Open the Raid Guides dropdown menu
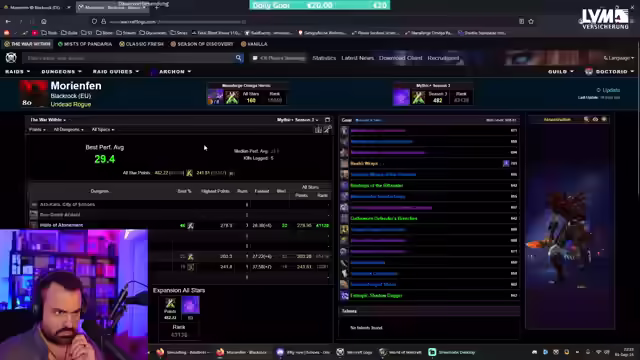 click(x=116, y=71)
